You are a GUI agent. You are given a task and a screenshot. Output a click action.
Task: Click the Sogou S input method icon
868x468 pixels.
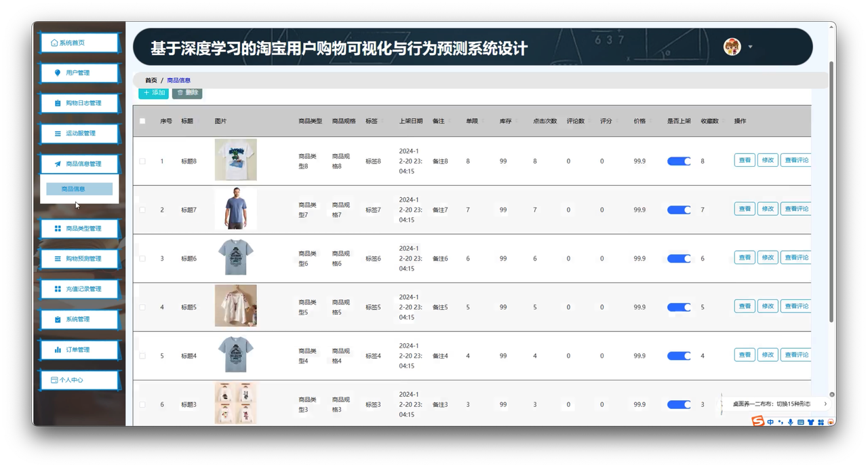pos(757,421)
